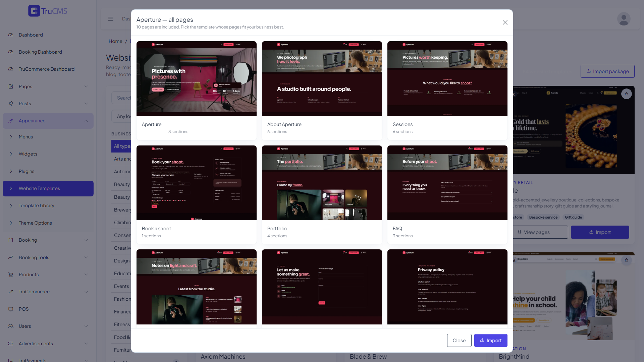Screen dimensions: 644x362
Task: Click the POS monitor icon in sidebar
Action: (11, 309)
